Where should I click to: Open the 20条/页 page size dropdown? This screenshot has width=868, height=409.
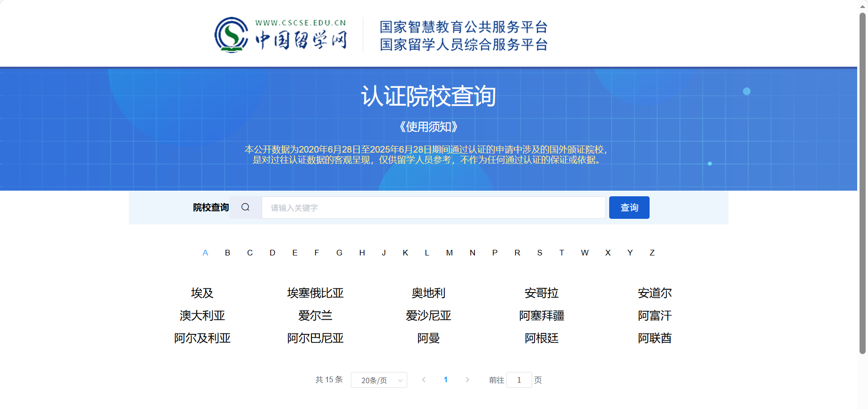(379, 380)
